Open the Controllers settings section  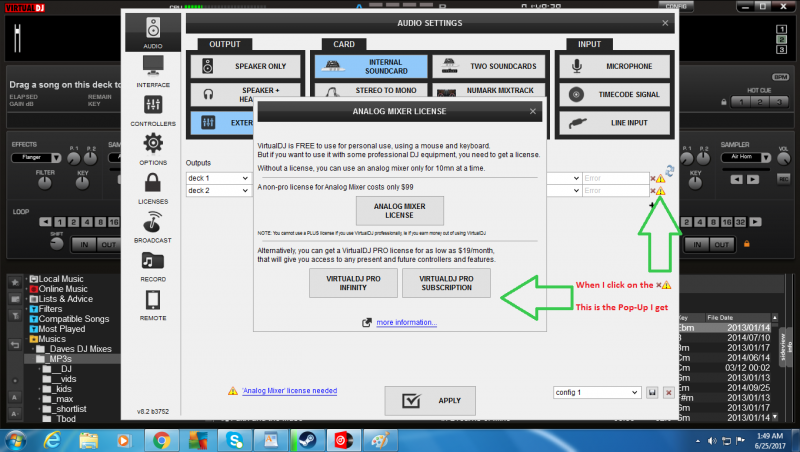click(x=153, y=111)
